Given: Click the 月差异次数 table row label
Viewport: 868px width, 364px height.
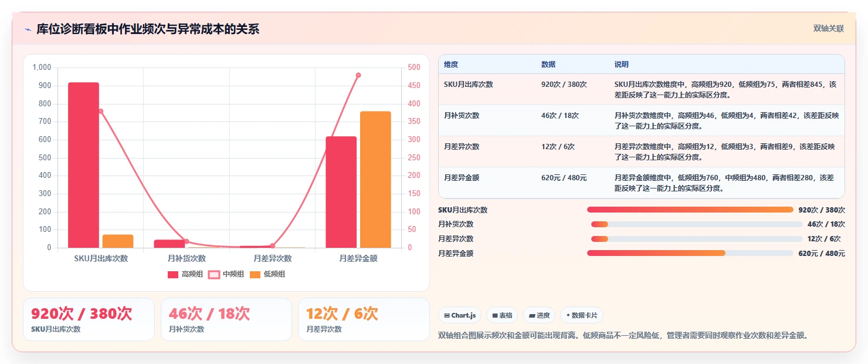Looking at the screenshot, I should 462,146.
